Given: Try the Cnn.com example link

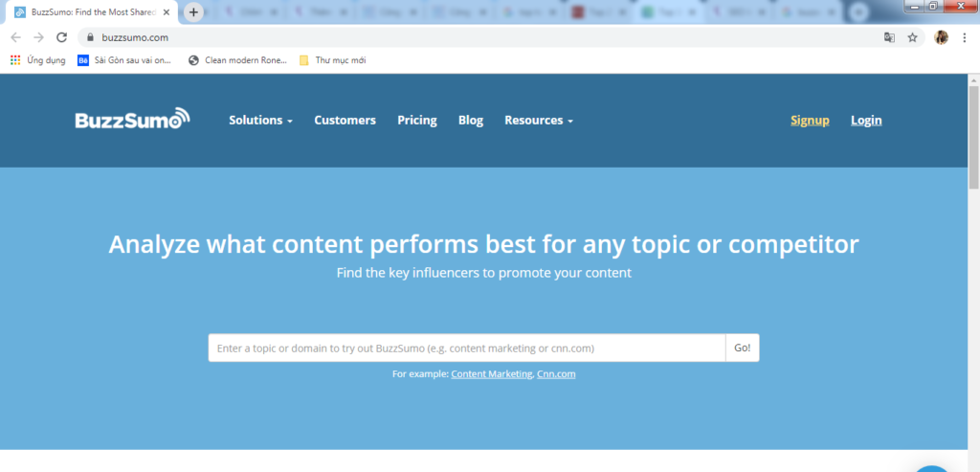Looking at the screenshot, I should click(x=556, y=373).
